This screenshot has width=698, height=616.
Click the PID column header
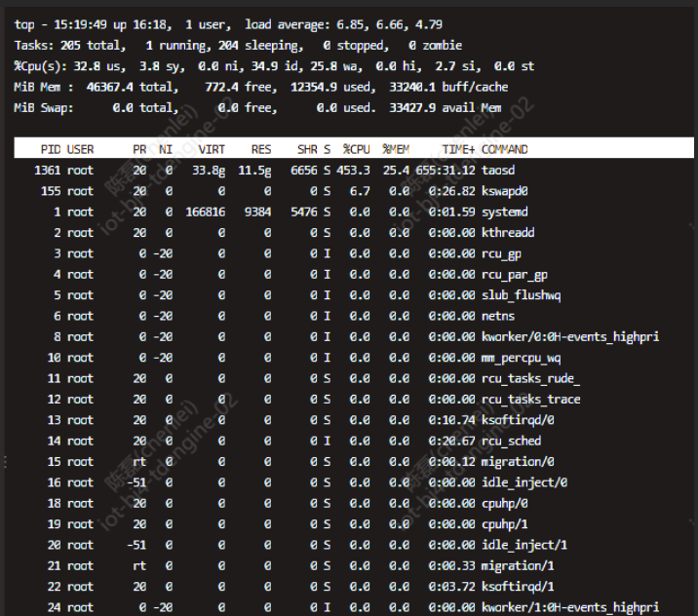click(x=50, y=149)
